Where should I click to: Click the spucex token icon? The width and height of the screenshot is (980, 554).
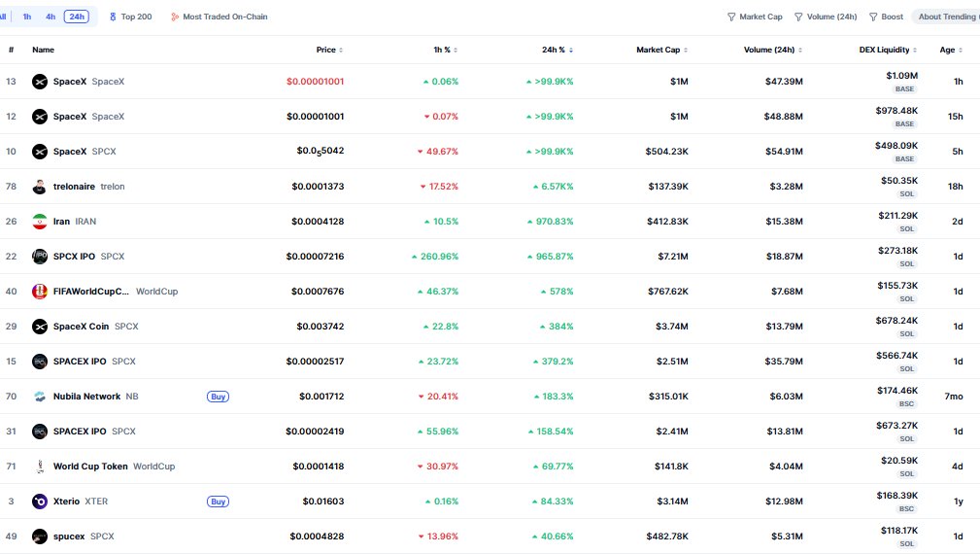click(40, 537)
